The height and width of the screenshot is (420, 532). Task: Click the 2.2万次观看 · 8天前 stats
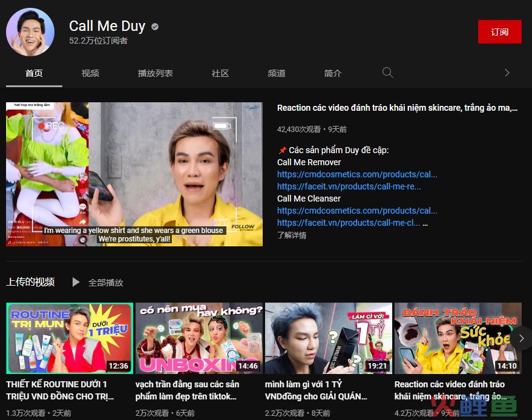(298, 413)
